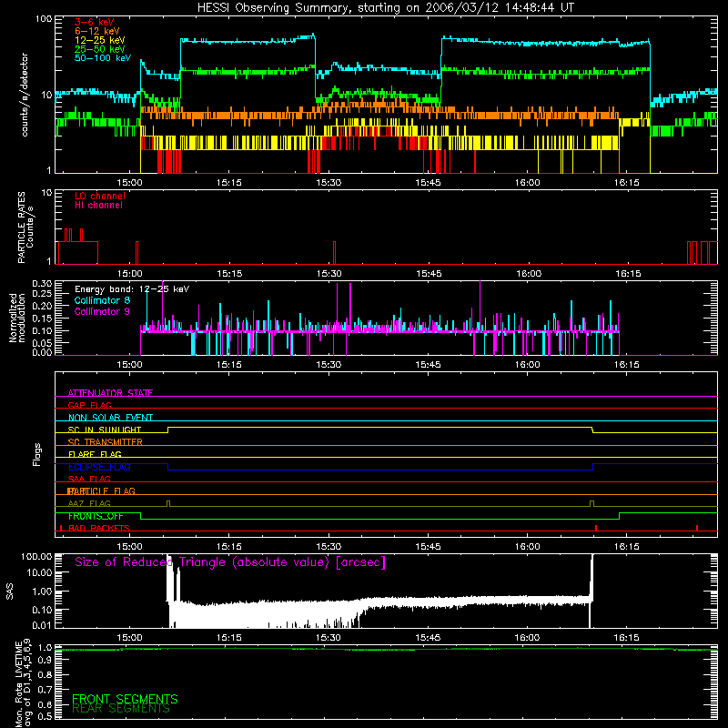
Task: Click "16:15" tick under the Flags plot
Action: click(x=627, y=547)
